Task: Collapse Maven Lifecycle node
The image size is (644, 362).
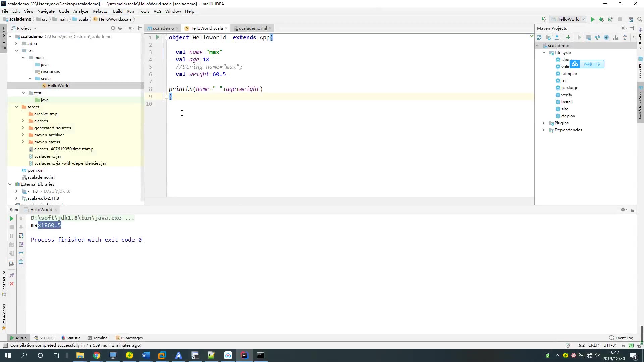Action: (544, 53)
